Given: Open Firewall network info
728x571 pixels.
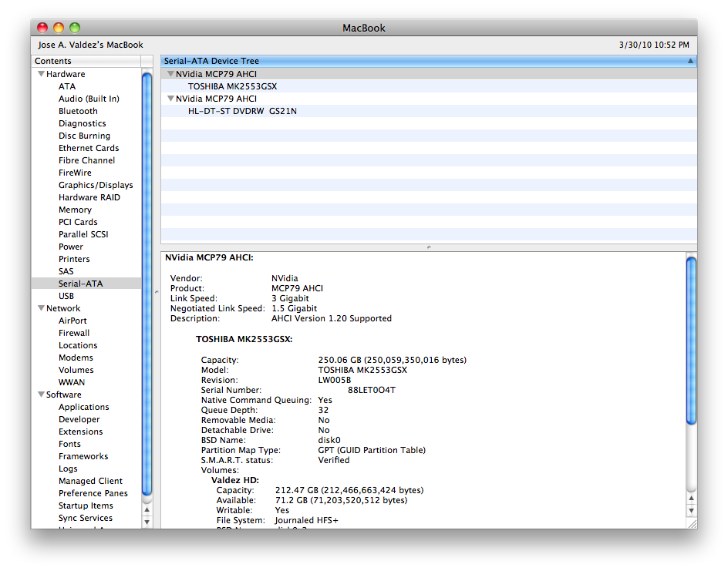Looking at the screenshot, I should 74,333.
